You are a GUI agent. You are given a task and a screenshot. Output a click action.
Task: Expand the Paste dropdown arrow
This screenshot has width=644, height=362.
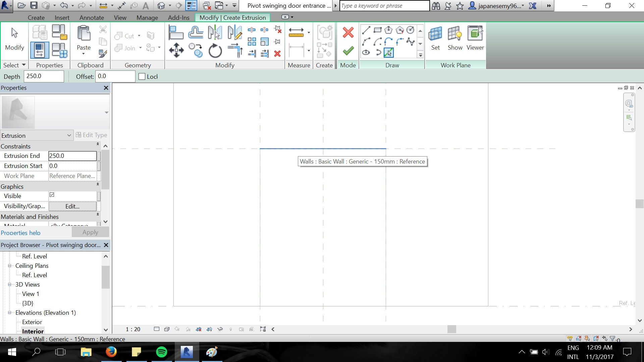click(84, 54)
